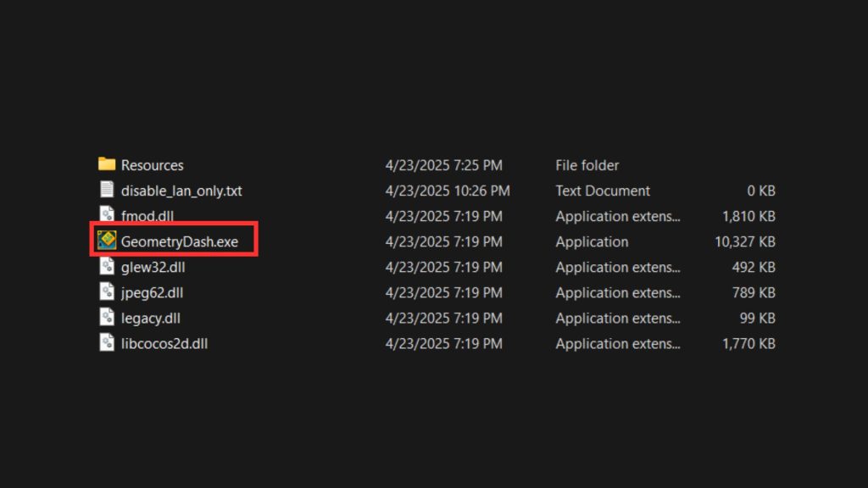Select the GeometryDash.exe file name
This screenshot has height=488, width=868.
[x=180, y=241]
